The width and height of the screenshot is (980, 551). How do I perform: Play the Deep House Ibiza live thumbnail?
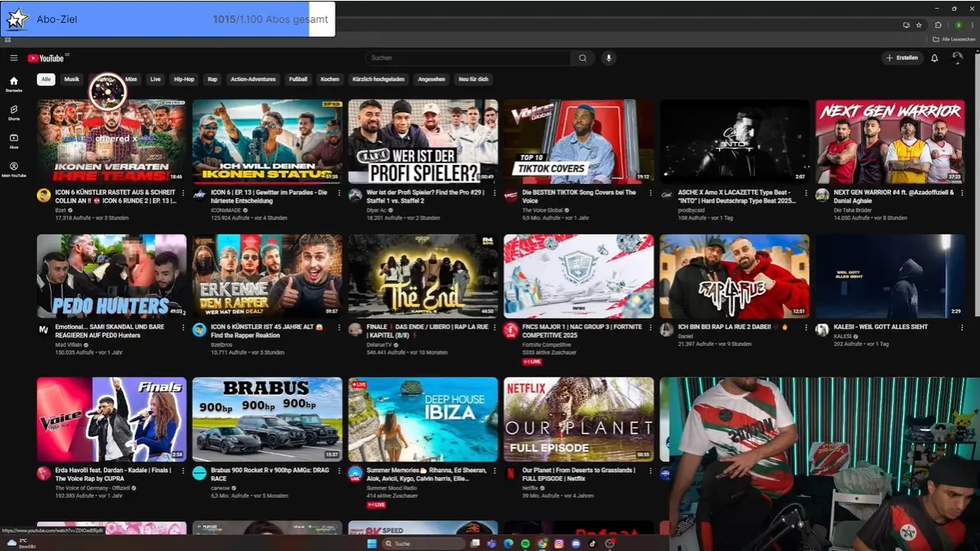click(424, 419)
